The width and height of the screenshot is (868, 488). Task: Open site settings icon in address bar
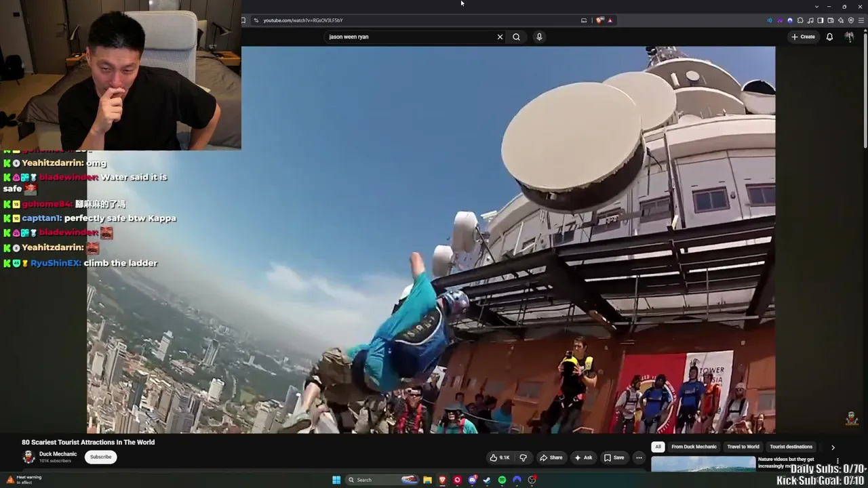pyautogui.click(x=256, y=20)
